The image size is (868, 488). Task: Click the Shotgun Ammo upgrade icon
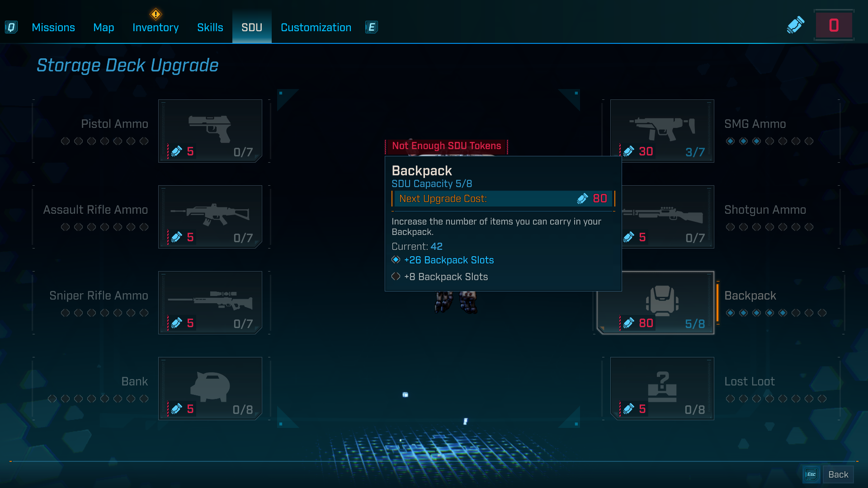[662, 217]
